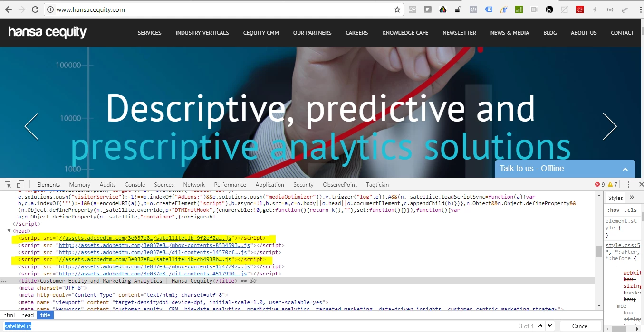This screenshot has width=644, height=332.
Task: Click the green bar chart extension icon
Action: [519, 9]
